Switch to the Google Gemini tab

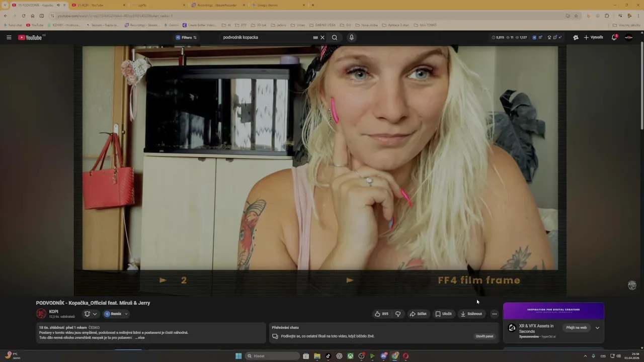278,5
